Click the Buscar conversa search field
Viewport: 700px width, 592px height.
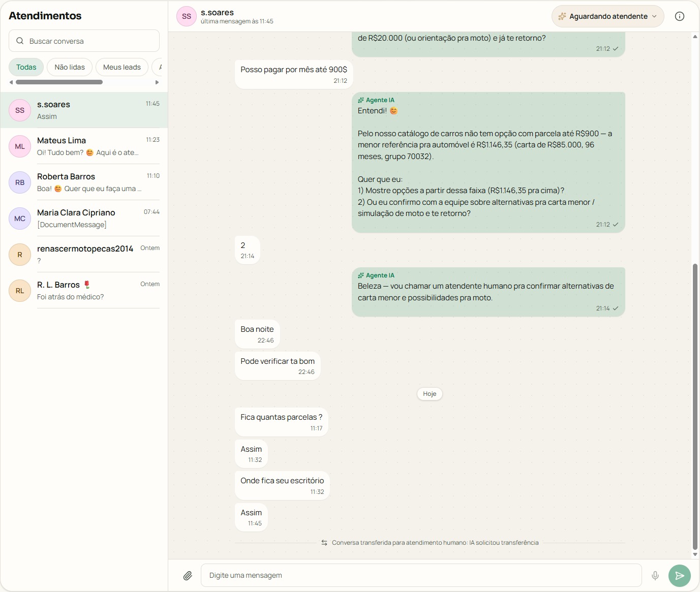[x=84, y=41]
